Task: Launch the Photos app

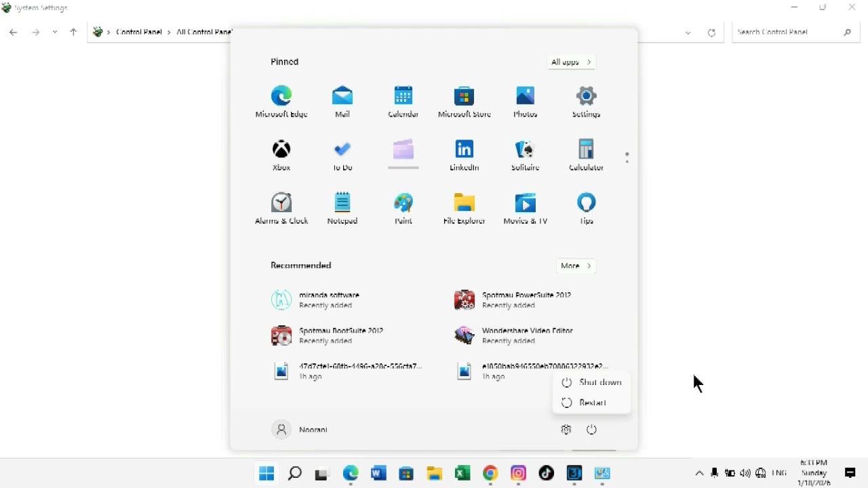Action: click(526, 102)
